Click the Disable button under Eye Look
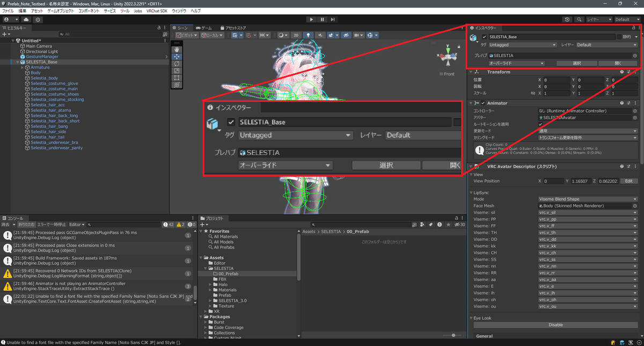The width and height of the screenshot is (644, 346). tap(555, 325)
